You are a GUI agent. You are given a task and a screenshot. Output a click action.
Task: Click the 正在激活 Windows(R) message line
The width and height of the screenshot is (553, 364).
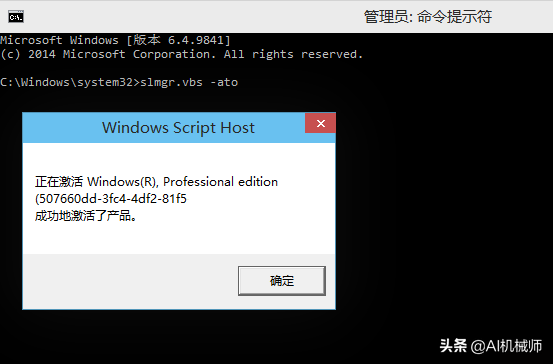[x=156, y=182]
